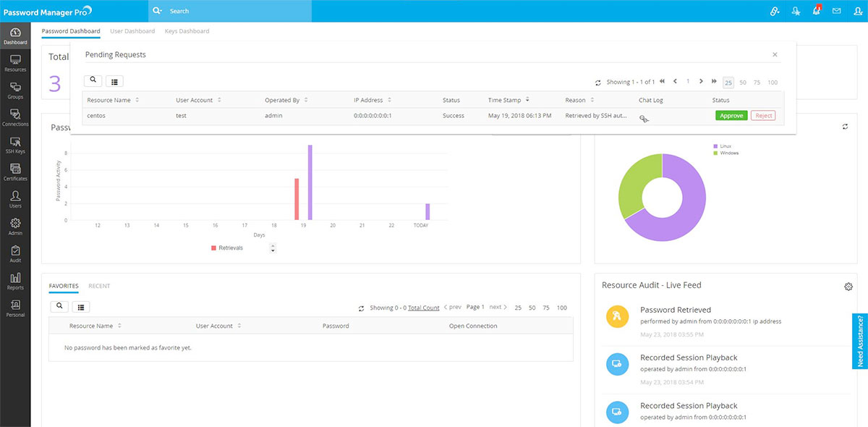
Task: Open chat log icon for centos request
Action: coord(643,118)
